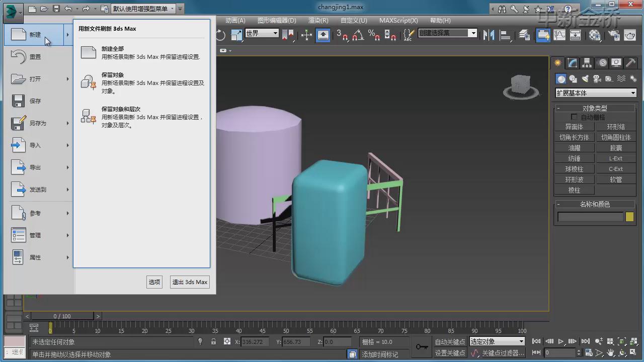Switch to the Display panel tab
This screenshot has height=362, width=644.
click(x=616, y=63)
